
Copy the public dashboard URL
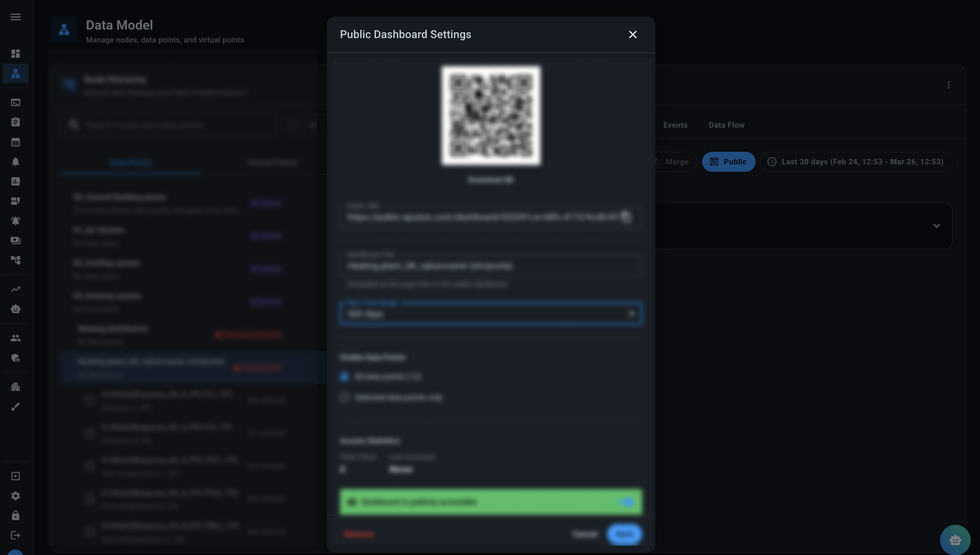point(627,217)
